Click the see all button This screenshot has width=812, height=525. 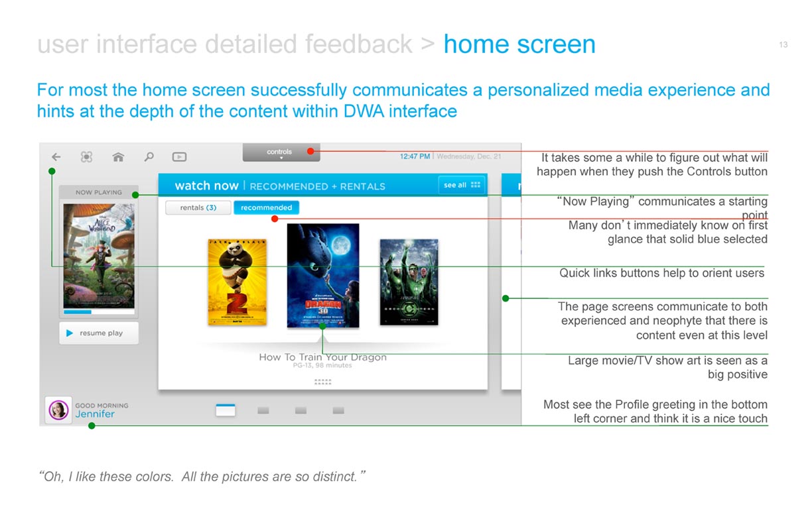pos(462,185)
